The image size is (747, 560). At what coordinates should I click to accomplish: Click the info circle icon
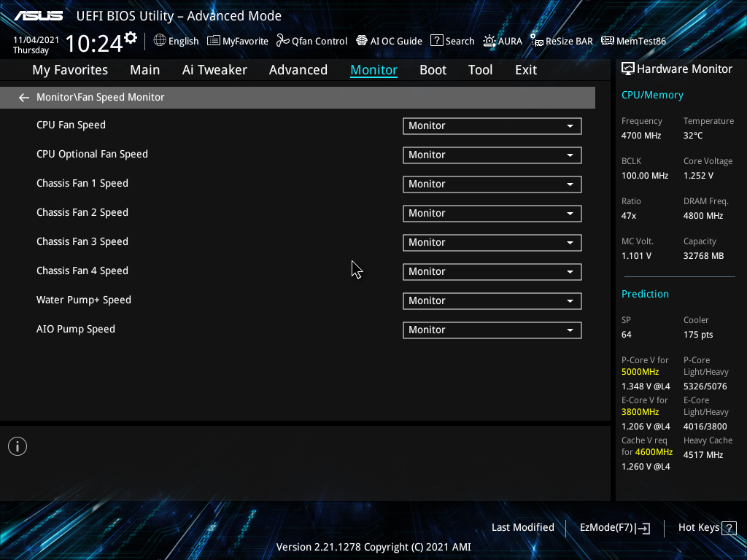tap(18, 446)
